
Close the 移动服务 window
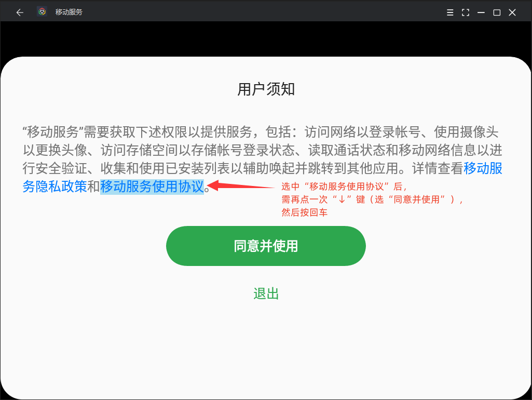point(512,12)
